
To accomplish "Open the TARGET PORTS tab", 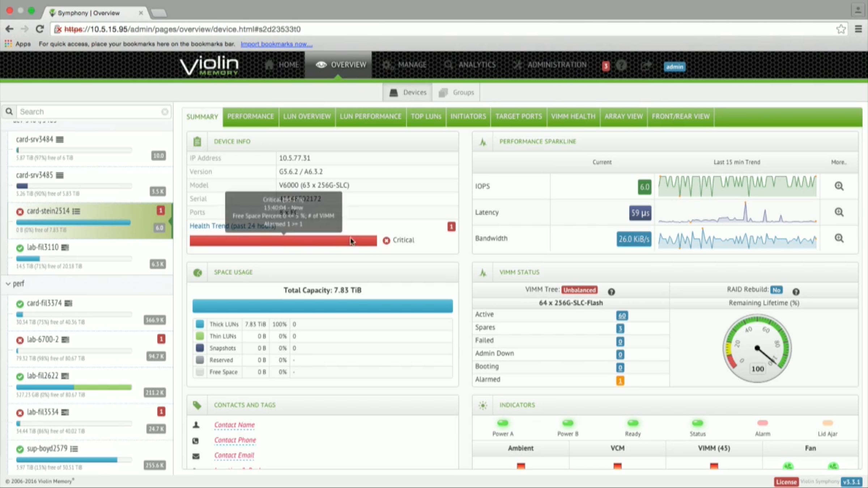I will pyautogui.click(x=519, y=116).
